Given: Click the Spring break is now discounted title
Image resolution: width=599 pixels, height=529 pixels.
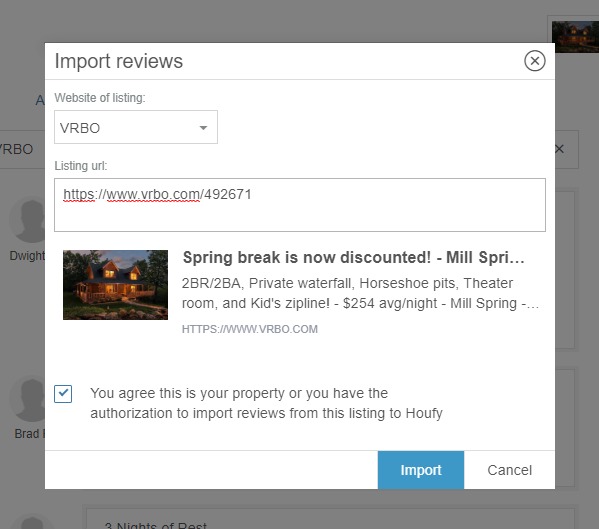Looking at the screenshot, I should click(353, 257).
